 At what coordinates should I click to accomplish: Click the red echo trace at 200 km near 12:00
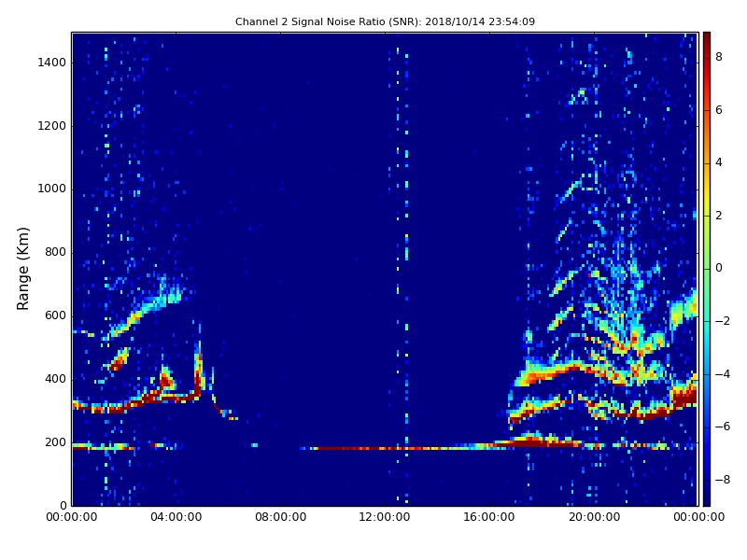(x=385, y=448)
